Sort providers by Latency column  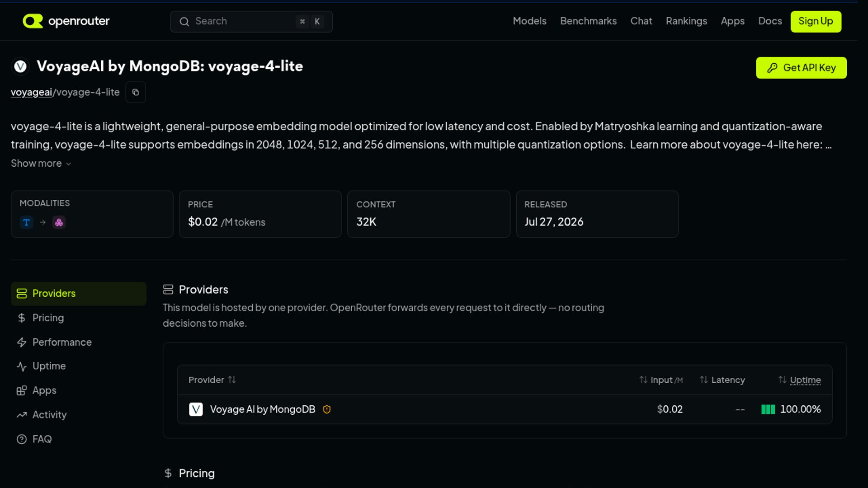[x=722, y=380]
